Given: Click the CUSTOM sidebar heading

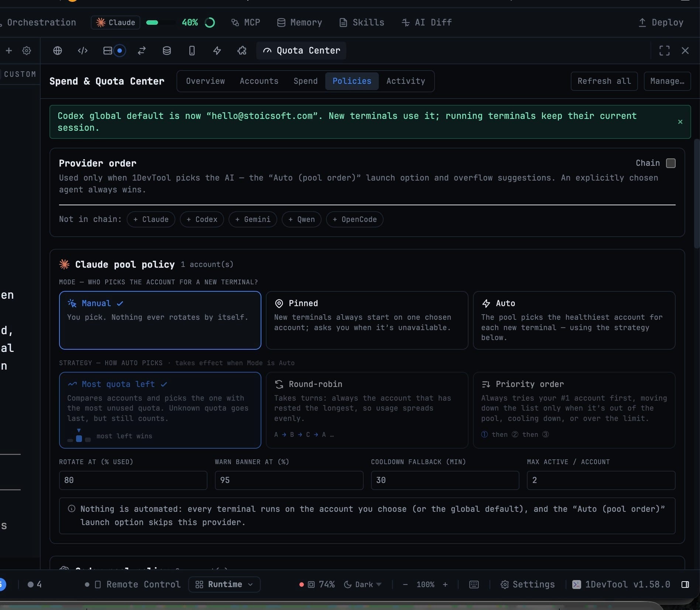Looking at the screenshot, I should pos(20,74).
